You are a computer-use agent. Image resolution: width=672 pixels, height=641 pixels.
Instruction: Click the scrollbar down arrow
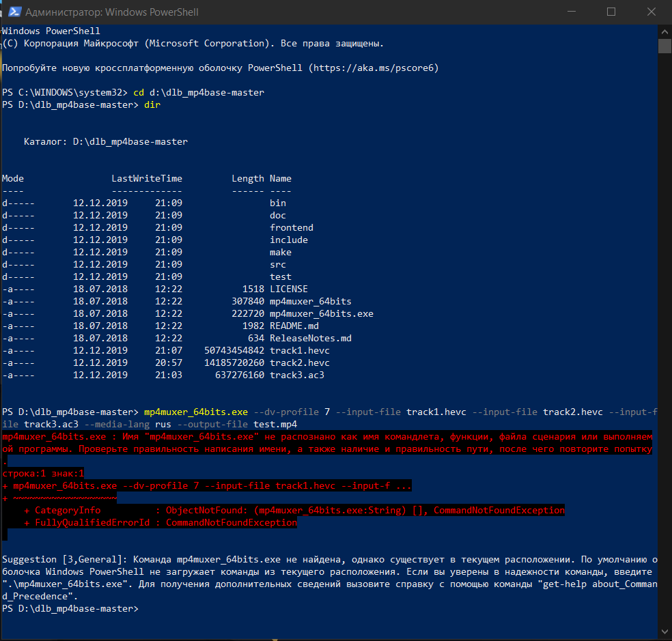tap(664, 633)
